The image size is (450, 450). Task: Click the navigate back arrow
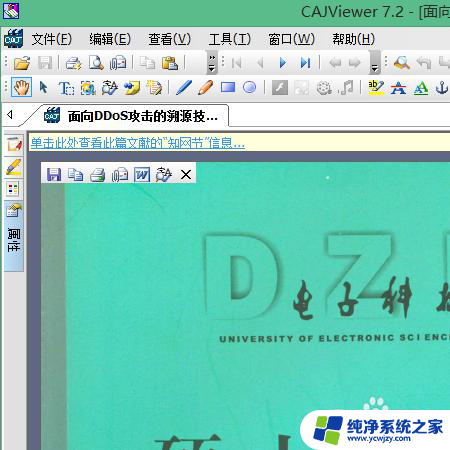pyautogui.click(x=335, y=63)
